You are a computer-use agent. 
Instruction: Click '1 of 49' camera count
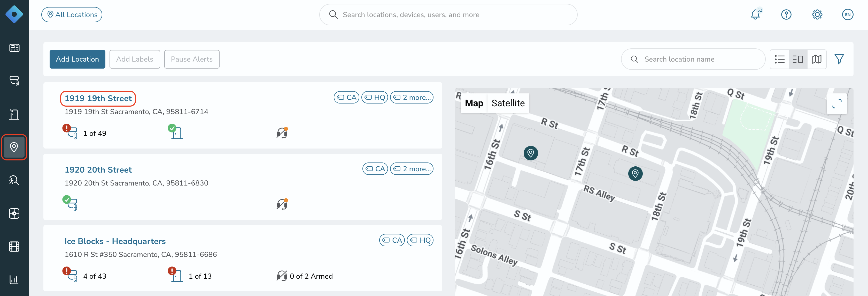(95, 133)
